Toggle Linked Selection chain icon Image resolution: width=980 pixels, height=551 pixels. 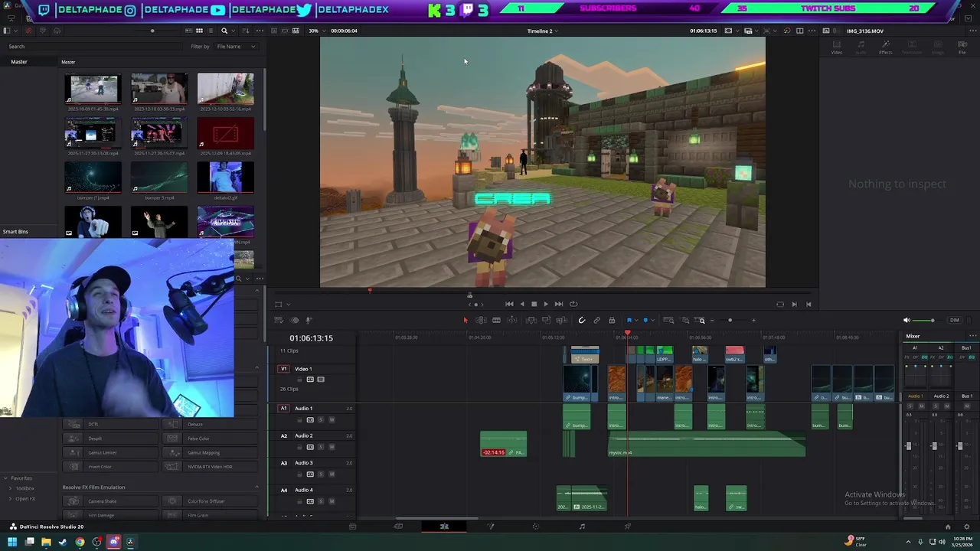pyautogui.click(x=596, y=320)
